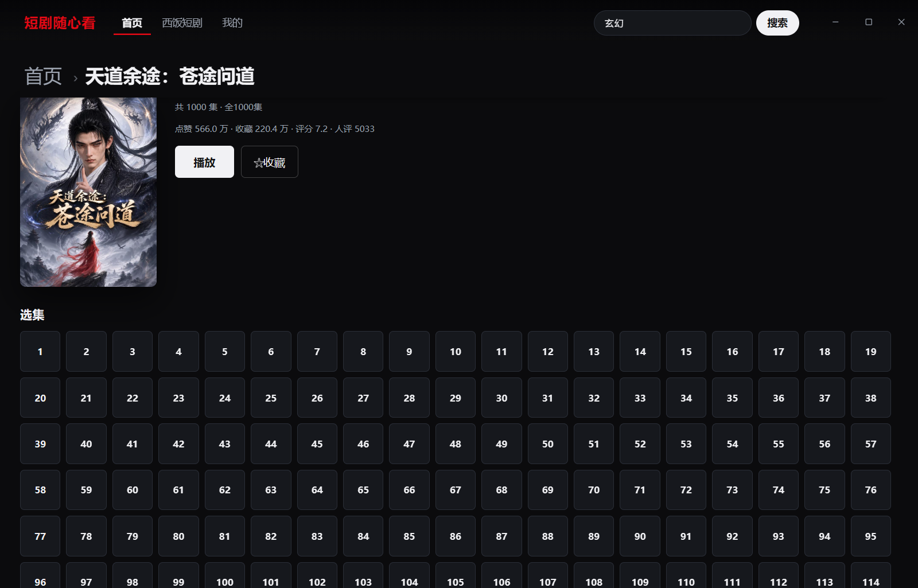Click the 首页 breadcrumb link
This screenshot has width=918, height=588.
(43, 76)
